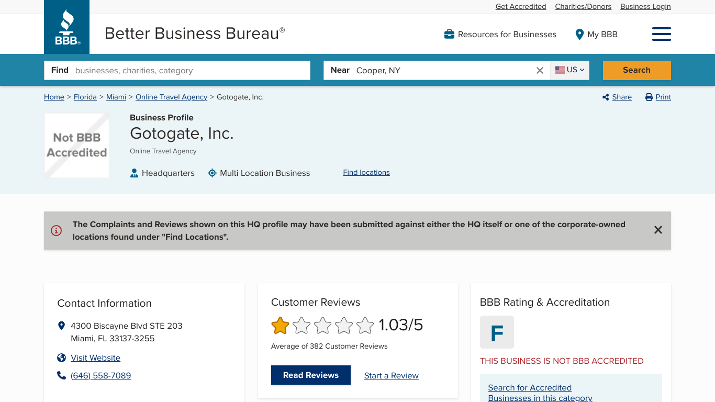Go to Home breadcrumb
This screenshot has height=402, width=715.
pyautogui.click(x=54, y=97)
